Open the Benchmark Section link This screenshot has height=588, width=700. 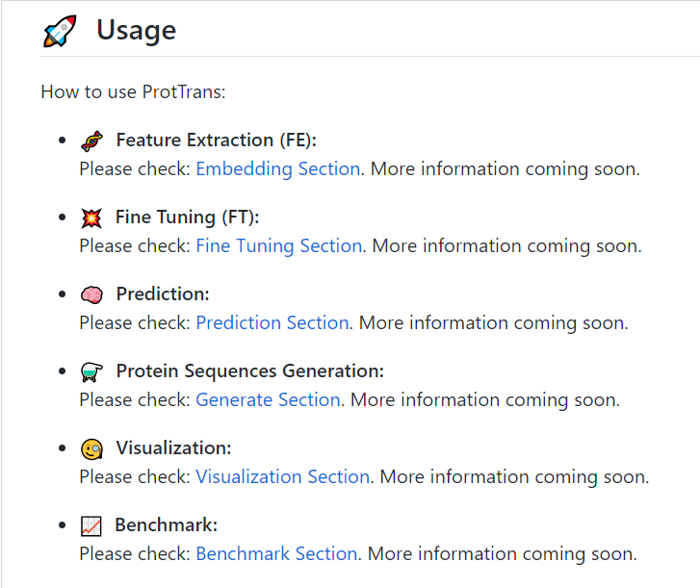[x=276, y=553]
